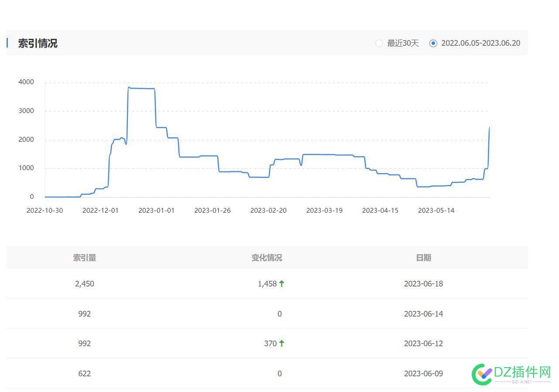Click the 4000 y-axis label

(x=26, y=82)
